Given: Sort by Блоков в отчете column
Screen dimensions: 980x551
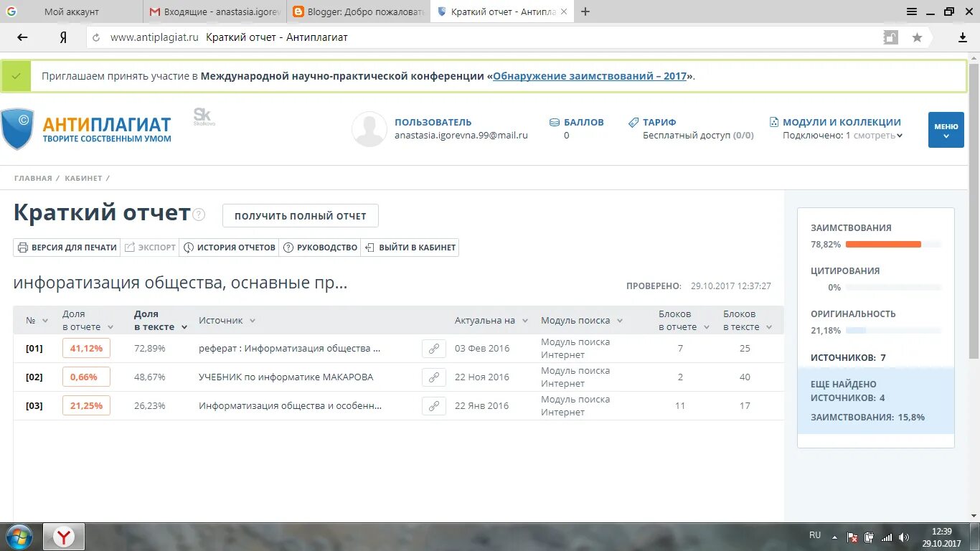Looking at the screenshot, I should pos(705,327).
